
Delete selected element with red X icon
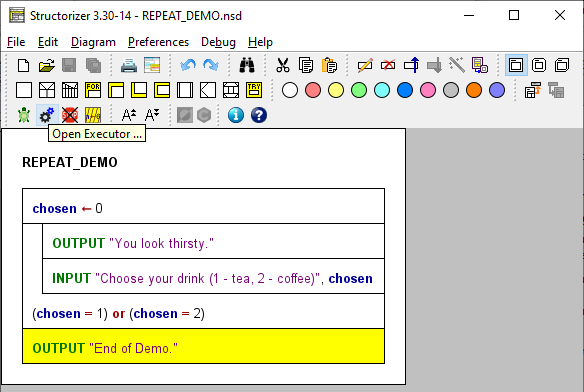tap(388, 66)
